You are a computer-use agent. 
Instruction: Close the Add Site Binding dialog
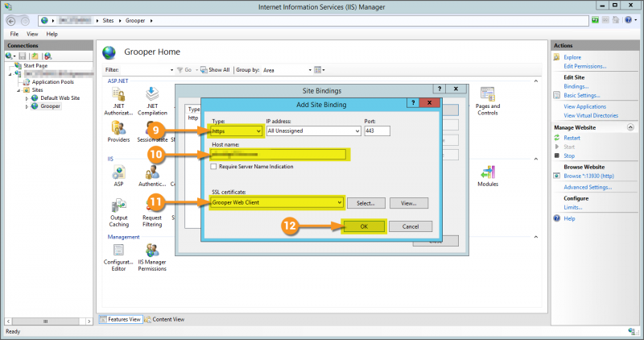point(430,103)
